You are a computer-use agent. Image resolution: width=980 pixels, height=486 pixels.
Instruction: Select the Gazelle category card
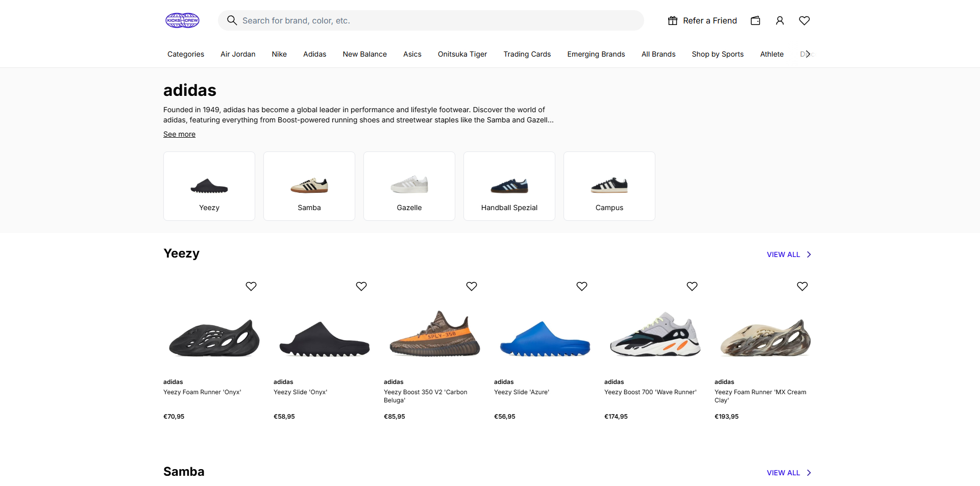coord(409,186)
